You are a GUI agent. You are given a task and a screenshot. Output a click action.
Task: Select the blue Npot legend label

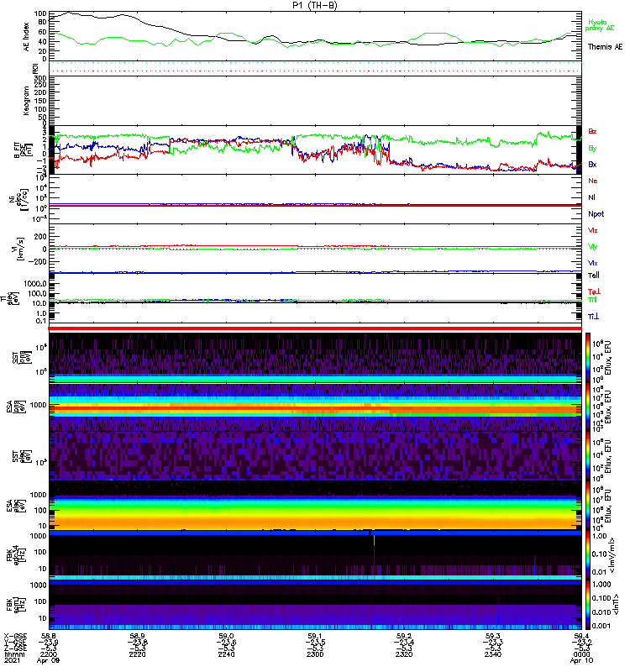[596, 214]
